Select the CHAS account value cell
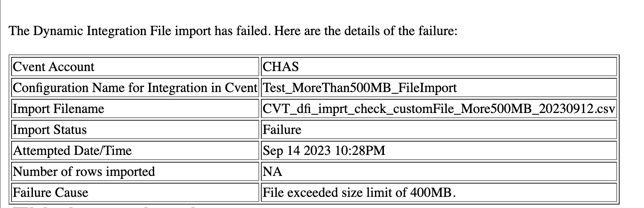 (439, 67)
